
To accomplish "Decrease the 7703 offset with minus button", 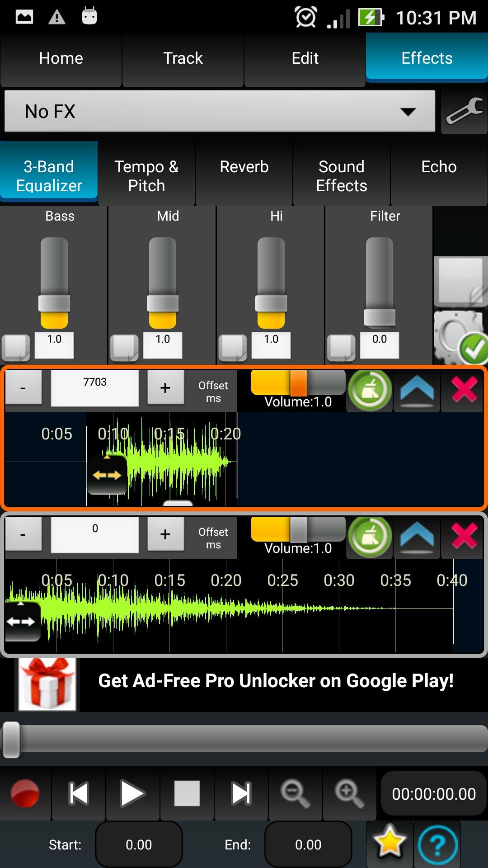I will 23,388.
